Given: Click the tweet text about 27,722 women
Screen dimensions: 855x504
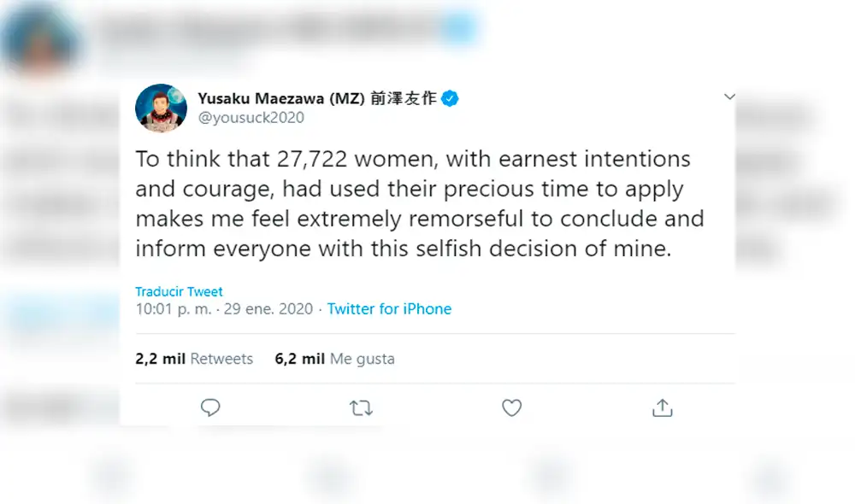Looking at the screenshot, I should [419, 203].
